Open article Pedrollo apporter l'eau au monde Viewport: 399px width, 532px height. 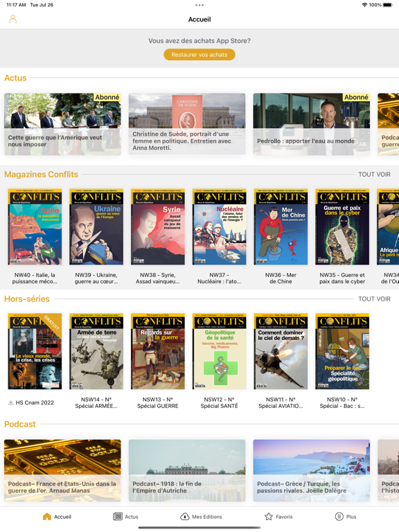[312, 124]
